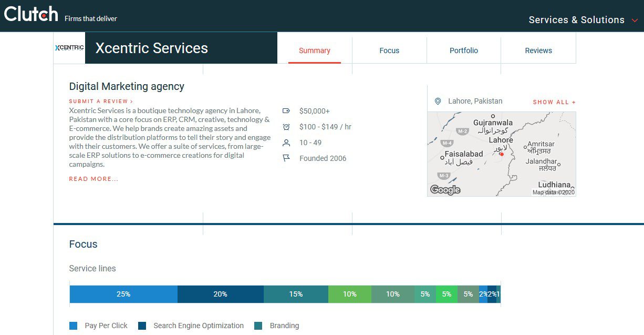This screenshot has height=335, width=644.
Task: Click the Lahore red marker on map
Action: (x=502, y=154)
